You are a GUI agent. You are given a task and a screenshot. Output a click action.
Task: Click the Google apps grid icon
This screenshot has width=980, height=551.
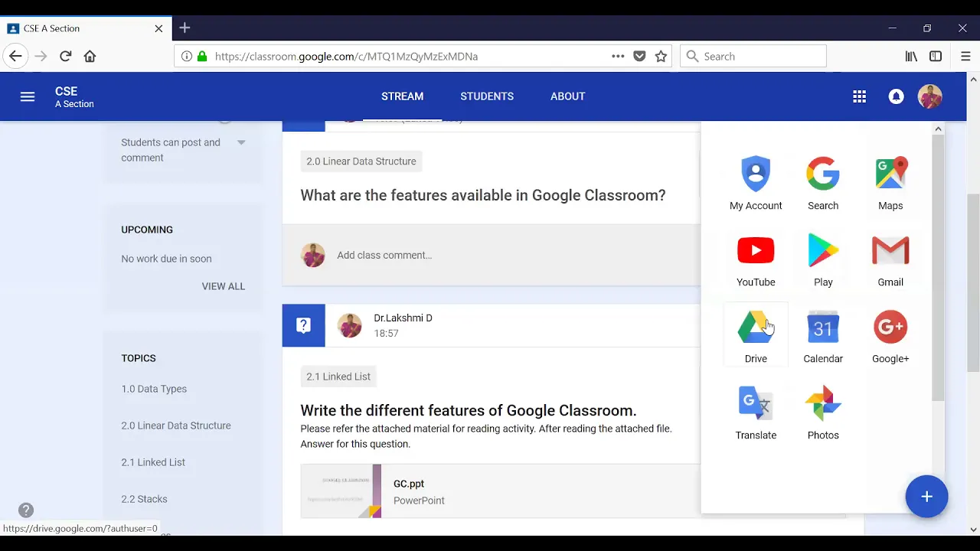[x=859, y=96]
